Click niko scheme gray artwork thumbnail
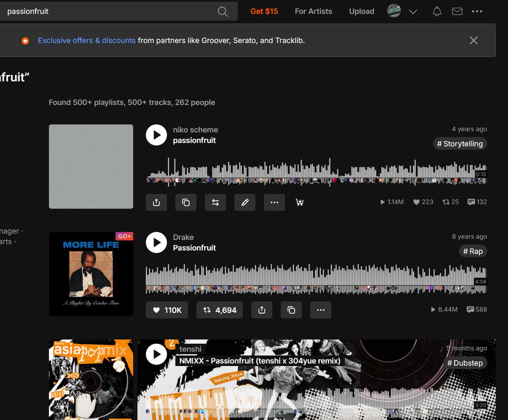The width and height of the screenshot is (508, 420). pyautogui.click(x=91, y=166)
